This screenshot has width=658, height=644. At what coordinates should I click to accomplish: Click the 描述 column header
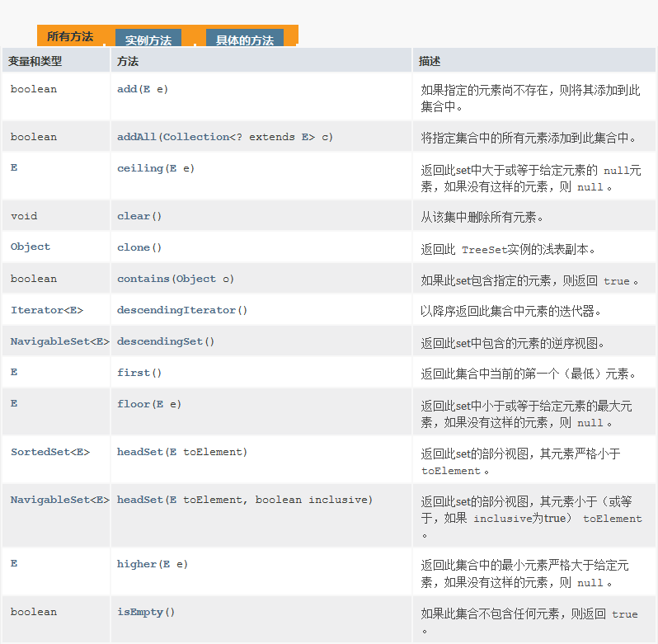pyautogui.click(x=430, y=61)
